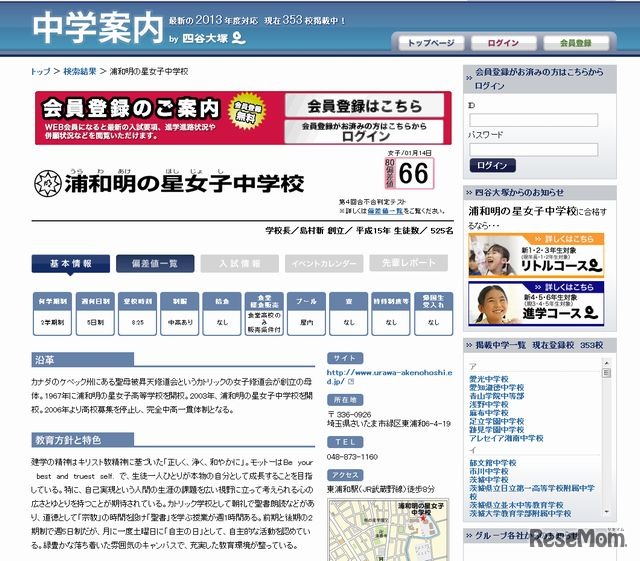Follow the トップ breadcrumb link
640x561 pixels.
(x=40, y=71)
